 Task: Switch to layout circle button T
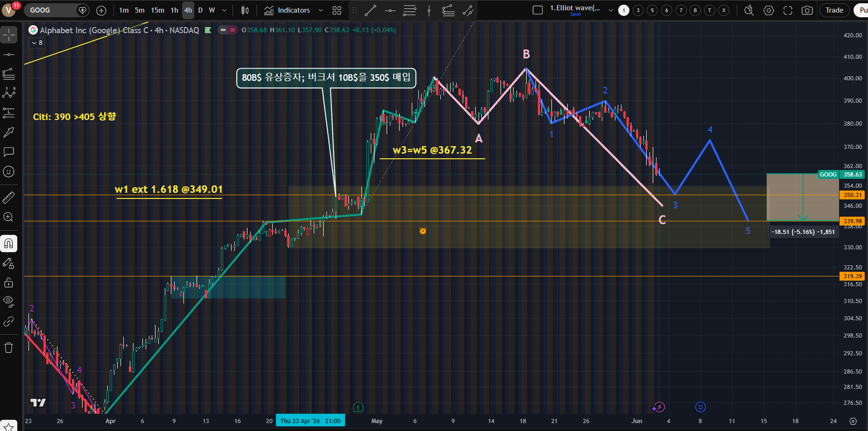coord(710,10)
